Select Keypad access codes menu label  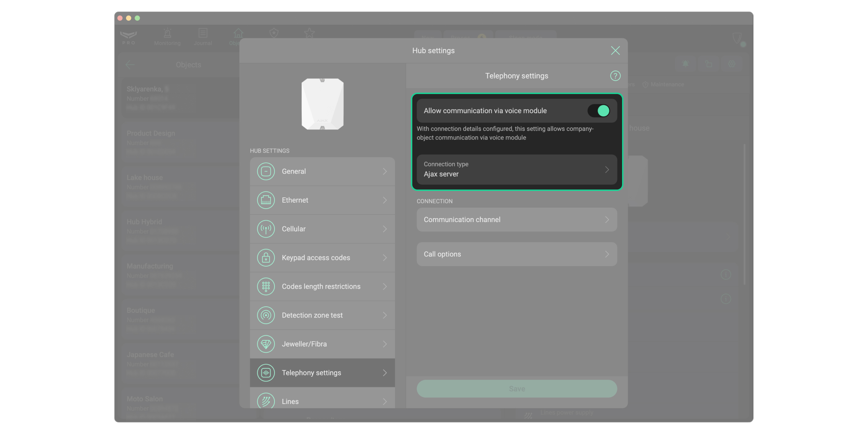pyautogui.click(x=316, y=258)
